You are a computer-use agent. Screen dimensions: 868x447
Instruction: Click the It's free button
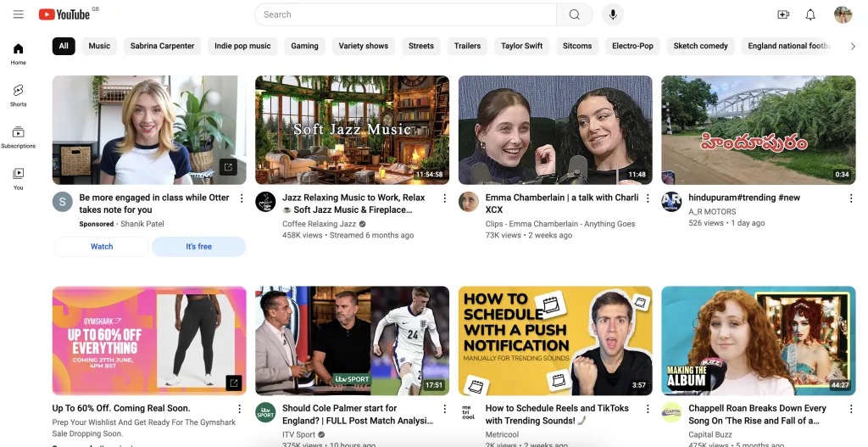point(198,247)
